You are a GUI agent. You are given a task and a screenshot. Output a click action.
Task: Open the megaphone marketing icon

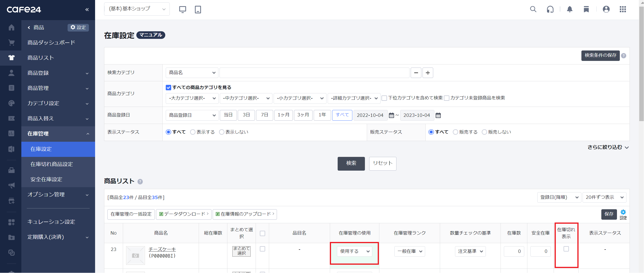11,185
